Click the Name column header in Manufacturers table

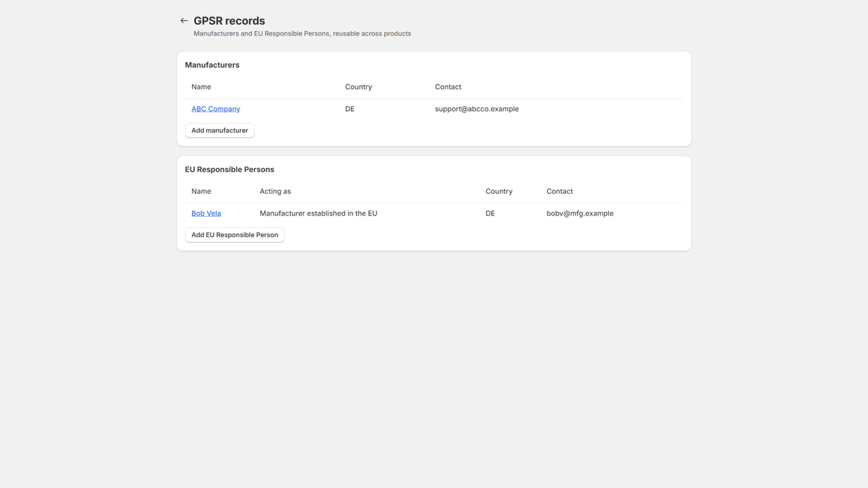[201, 87]
